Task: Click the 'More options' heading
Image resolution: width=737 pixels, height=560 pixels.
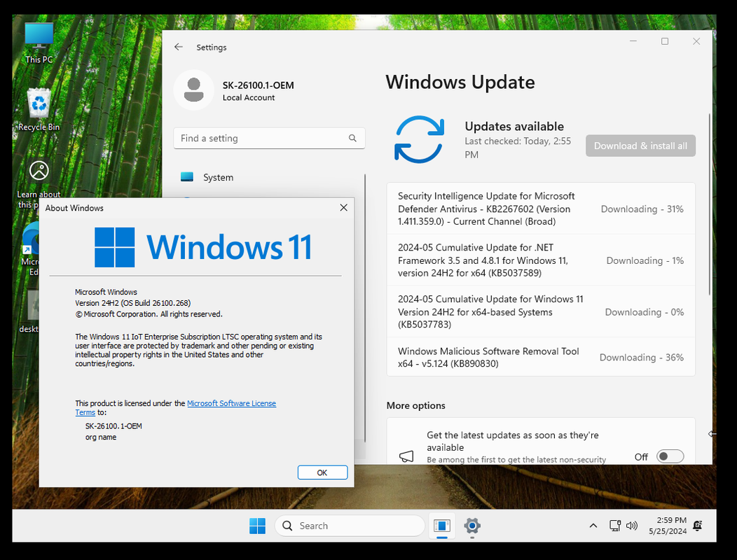Action: 415,405
